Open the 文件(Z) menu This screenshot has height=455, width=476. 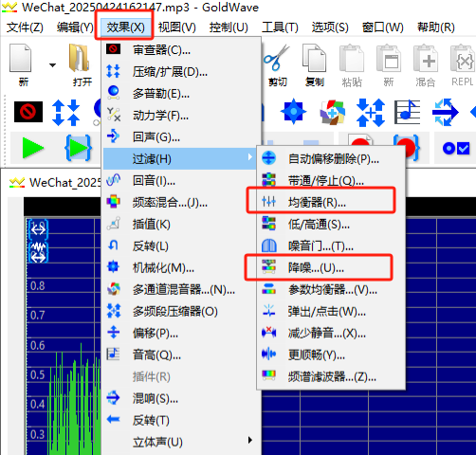(25, 27)
